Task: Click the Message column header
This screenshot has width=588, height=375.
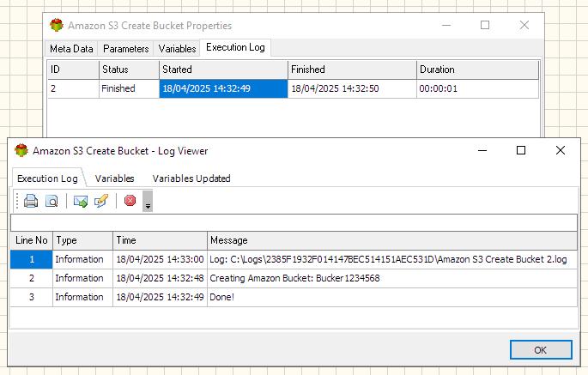Action: coord(392,240)
